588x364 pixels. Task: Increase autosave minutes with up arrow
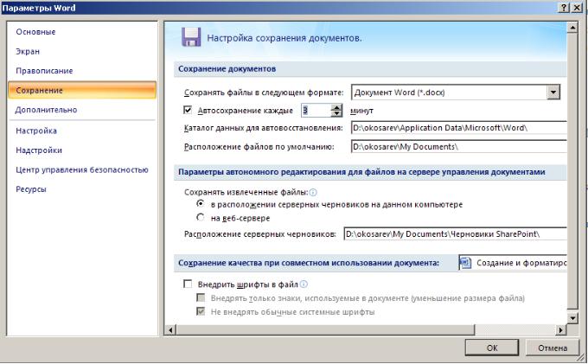point(336,107)
